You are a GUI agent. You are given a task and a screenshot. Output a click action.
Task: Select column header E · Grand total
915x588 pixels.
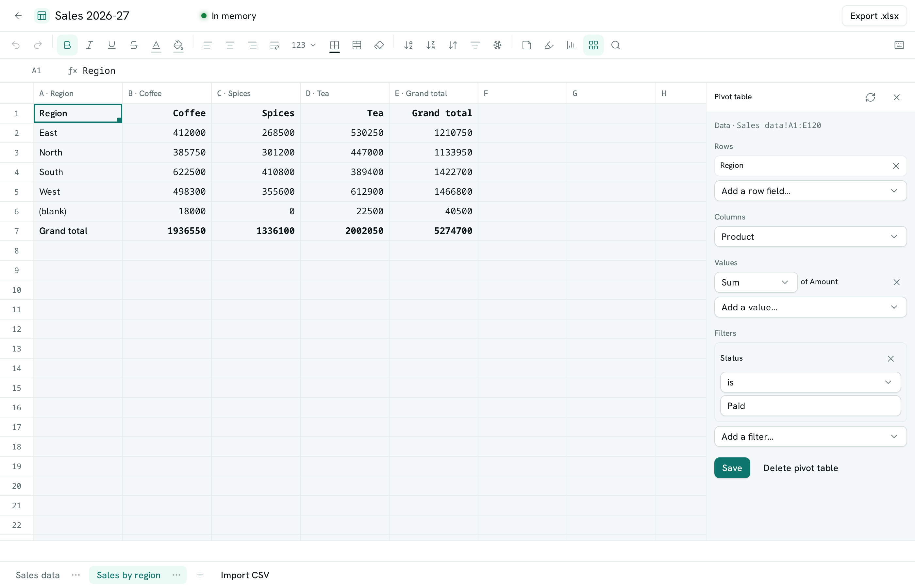pos(433,93)
